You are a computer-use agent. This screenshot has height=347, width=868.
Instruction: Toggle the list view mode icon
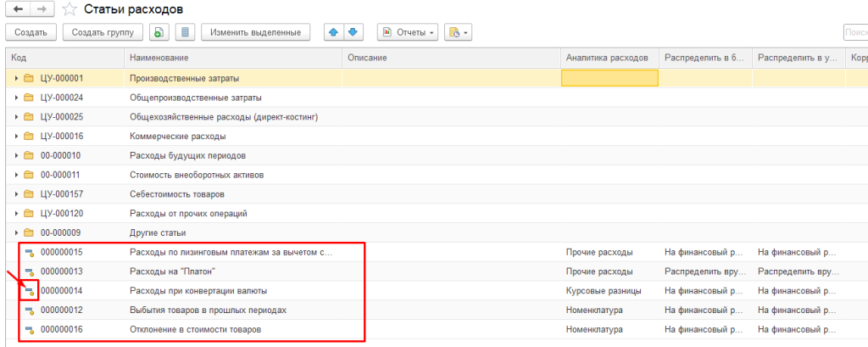click(186, 32)
